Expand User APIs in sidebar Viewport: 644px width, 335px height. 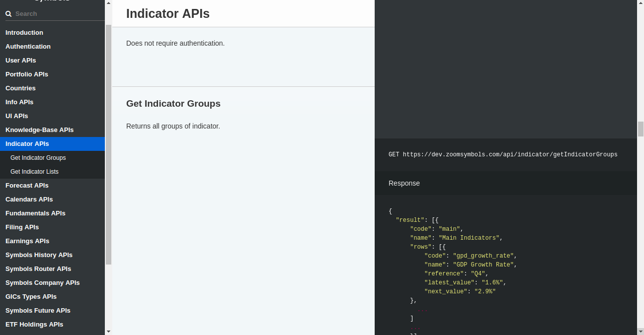point(21,61)
